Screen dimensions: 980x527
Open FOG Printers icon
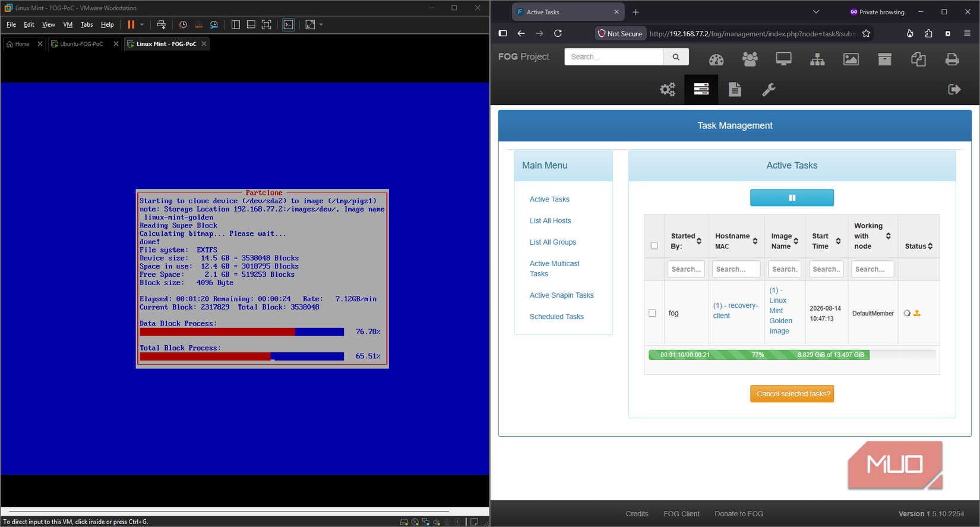pos(952,59)
